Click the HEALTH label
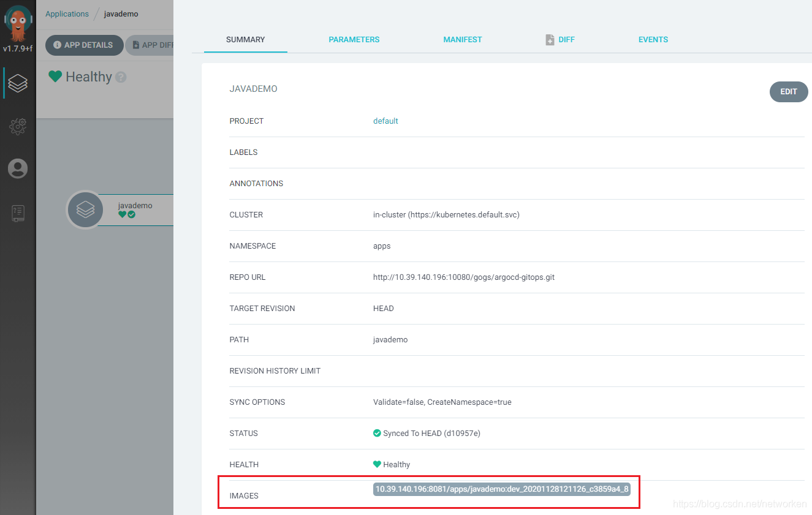Image resolution: width=812 pixels, height=515 pixels. [244, 464]
